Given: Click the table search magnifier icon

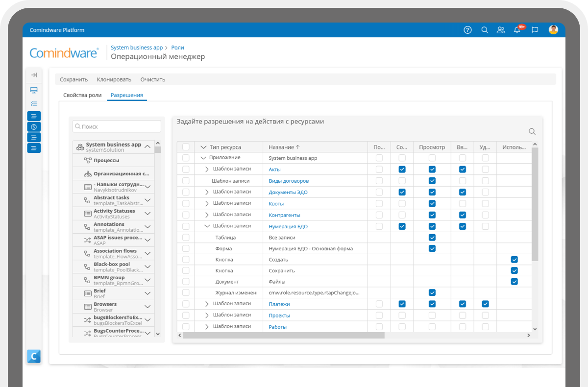Looking at the screenshot, I should click(532, 131).
